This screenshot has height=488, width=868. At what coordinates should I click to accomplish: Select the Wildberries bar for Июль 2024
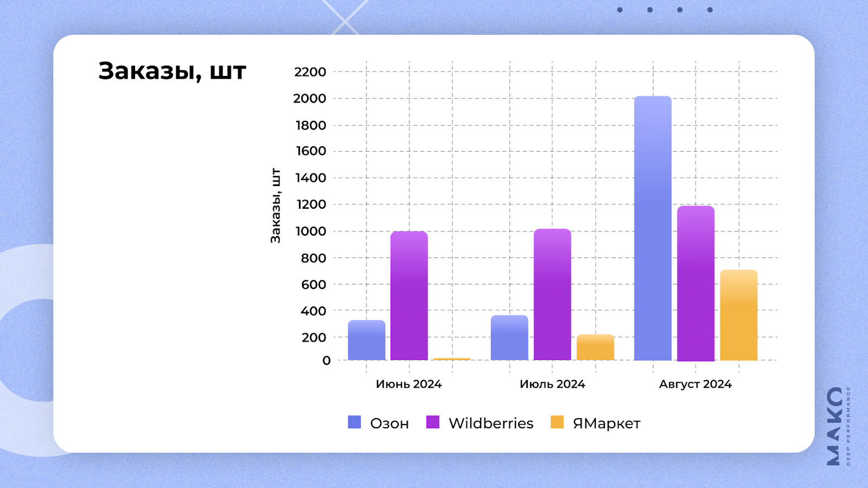tap(552, 294)
